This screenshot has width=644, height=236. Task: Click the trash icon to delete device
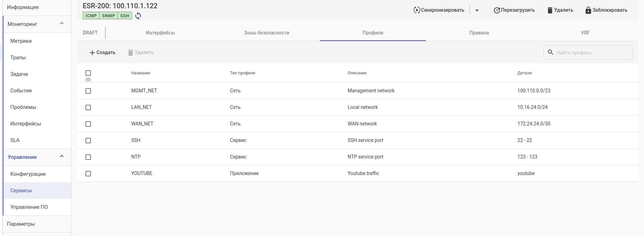(550, 10)
